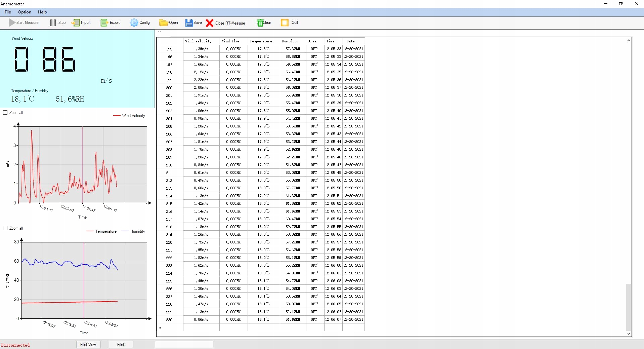Click the Clear trash bin icon
Viewport: 644px width, 349px height.
point(260,23)
